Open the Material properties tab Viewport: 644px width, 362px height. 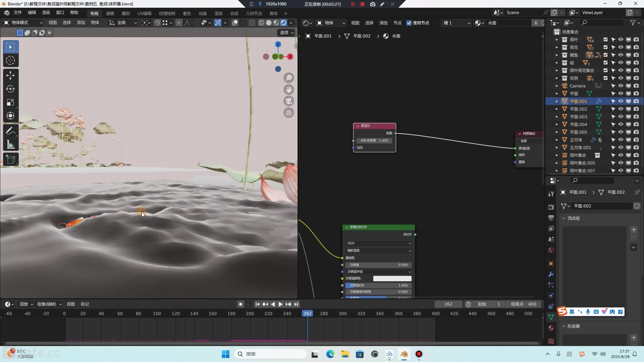point(551,328)
